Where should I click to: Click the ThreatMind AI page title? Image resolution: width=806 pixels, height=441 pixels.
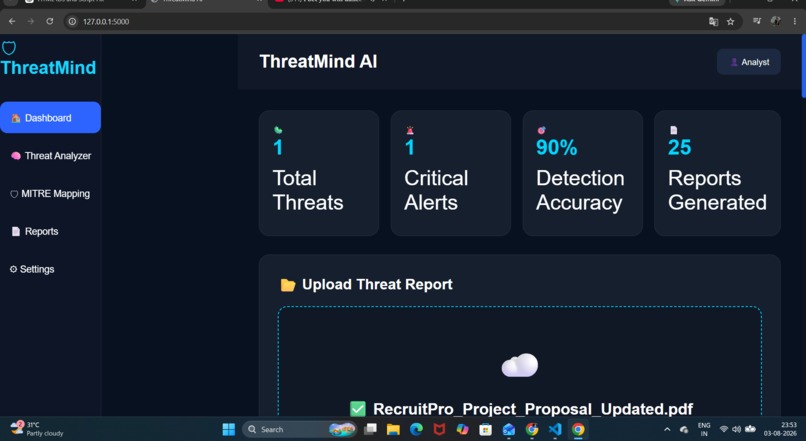pyautogui.click(x=318, y=62)
